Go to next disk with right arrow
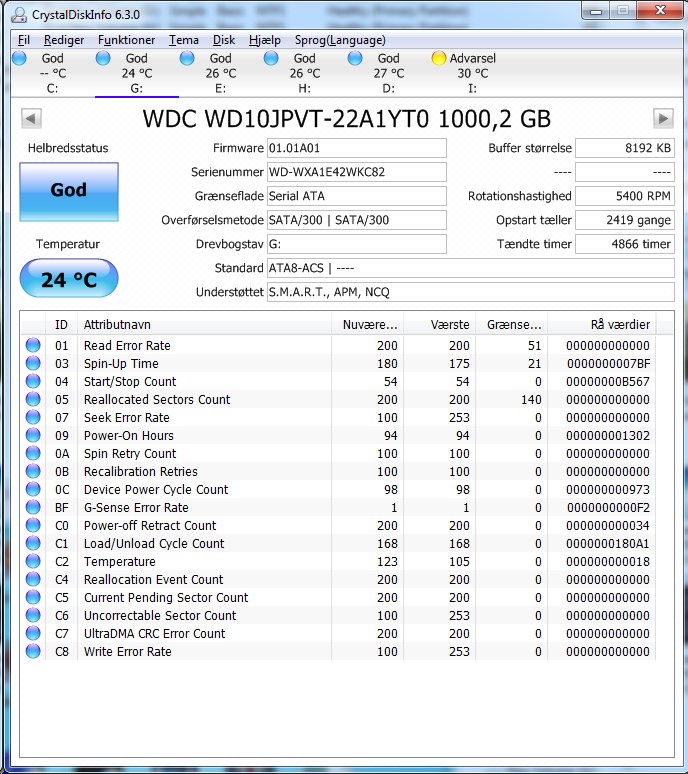This screenshot has height=774, width=688. [663, 118]
